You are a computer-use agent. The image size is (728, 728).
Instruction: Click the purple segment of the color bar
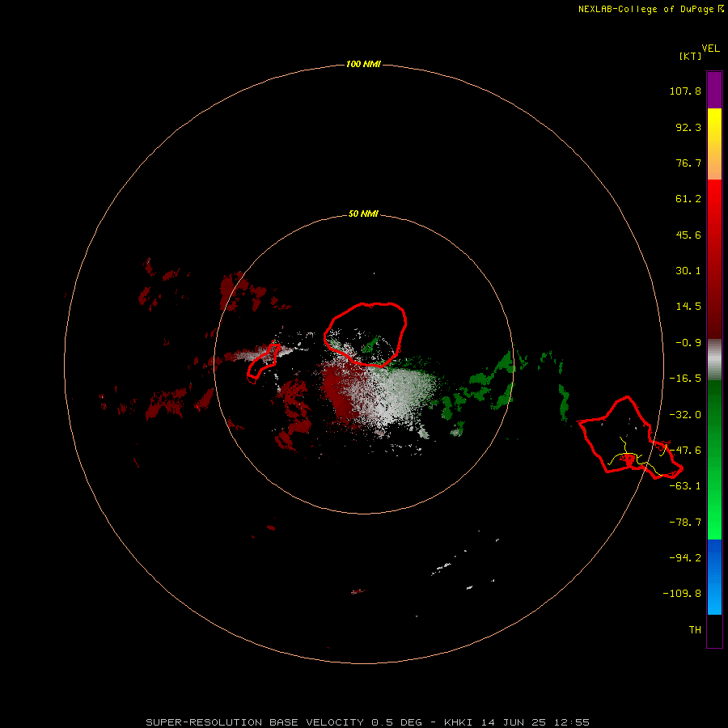coord(714,90)
